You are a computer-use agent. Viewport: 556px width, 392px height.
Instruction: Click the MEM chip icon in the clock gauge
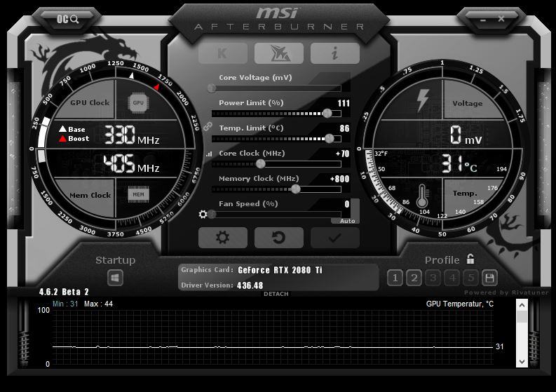138,194
